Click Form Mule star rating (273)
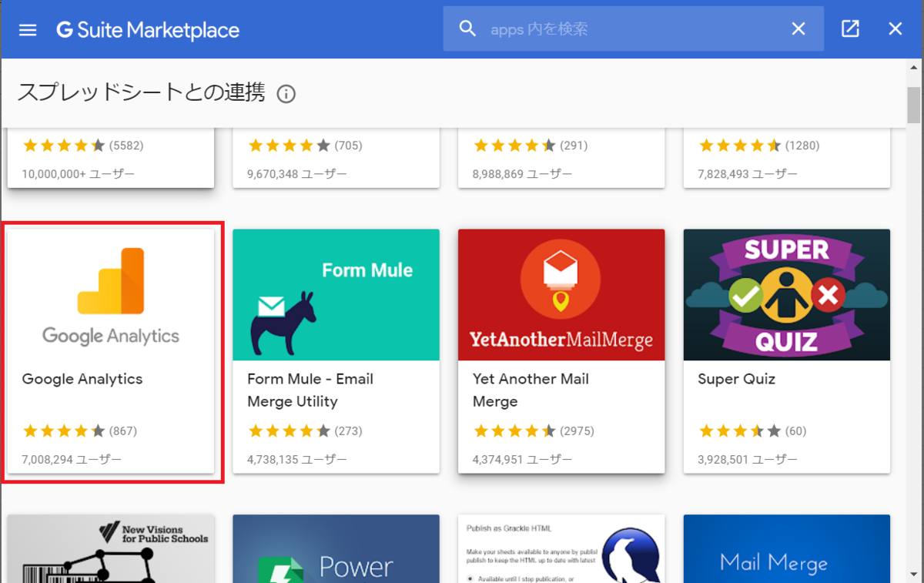This screenshot has width=924, height=583. [x=305, y=431]
